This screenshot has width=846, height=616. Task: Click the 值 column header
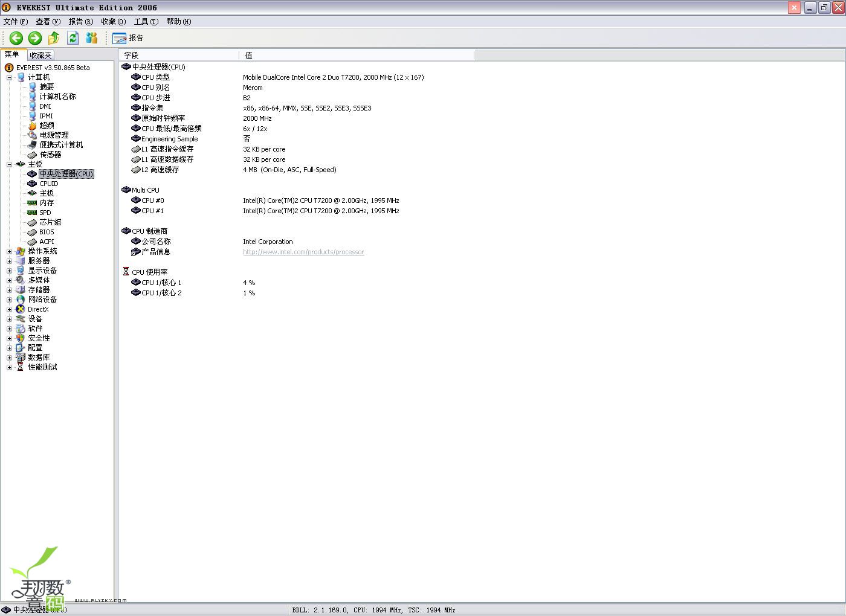tap(357, 55)
